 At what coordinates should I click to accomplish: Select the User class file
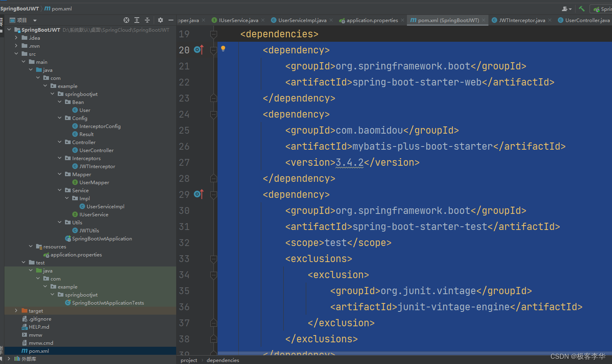(x=85, y=110)
